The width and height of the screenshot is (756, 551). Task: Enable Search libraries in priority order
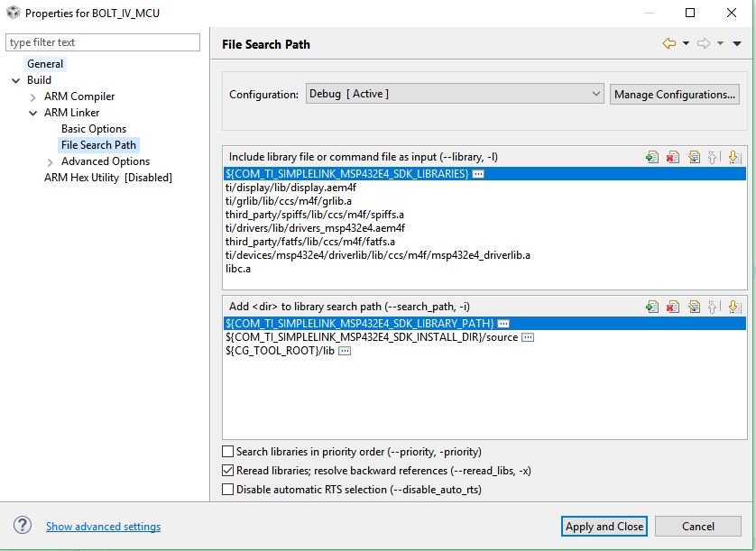pyautogui.click(x=227, y=452)
